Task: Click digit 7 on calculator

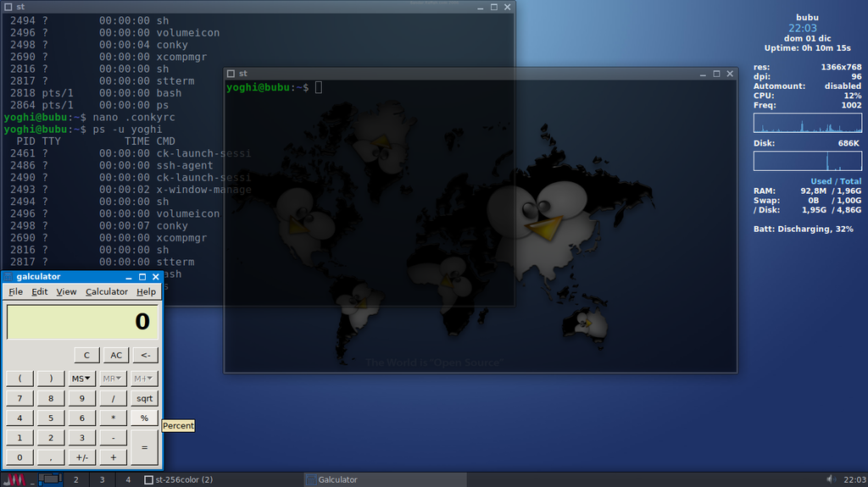Action: tap(20, 398)
